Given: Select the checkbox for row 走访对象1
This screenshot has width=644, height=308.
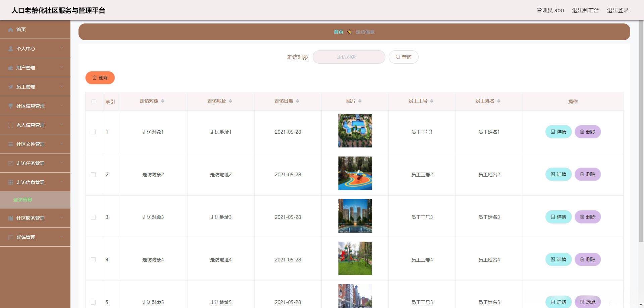Looking at the screenshot, I should [93, 132].
